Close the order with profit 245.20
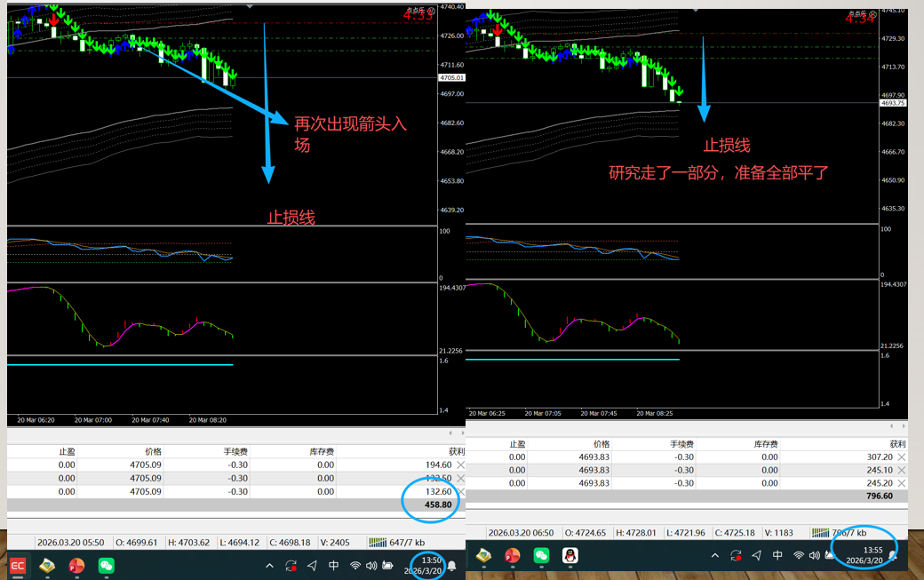The height and width of the screenshot is (580, 924). (x=902, y=483)
